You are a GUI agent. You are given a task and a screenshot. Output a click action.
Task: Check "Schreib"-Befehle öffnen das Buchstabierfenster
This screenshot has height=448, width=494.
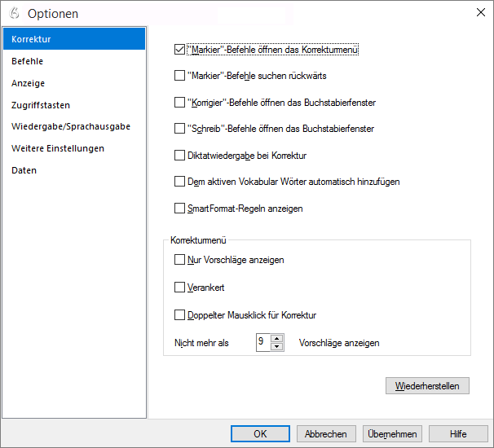tap(179, 129)
